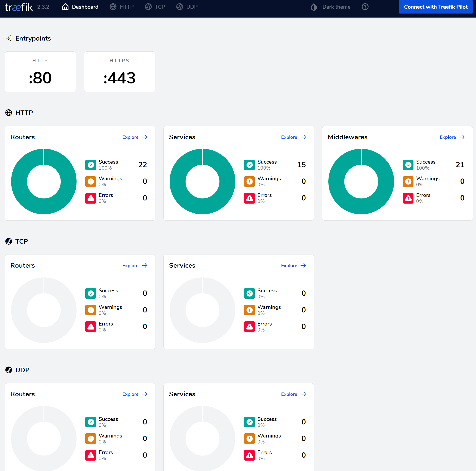Viewport: 476px width, 471px height.
Task: Click HTTP Routers Warnings icon
Action: click(91, 182)
